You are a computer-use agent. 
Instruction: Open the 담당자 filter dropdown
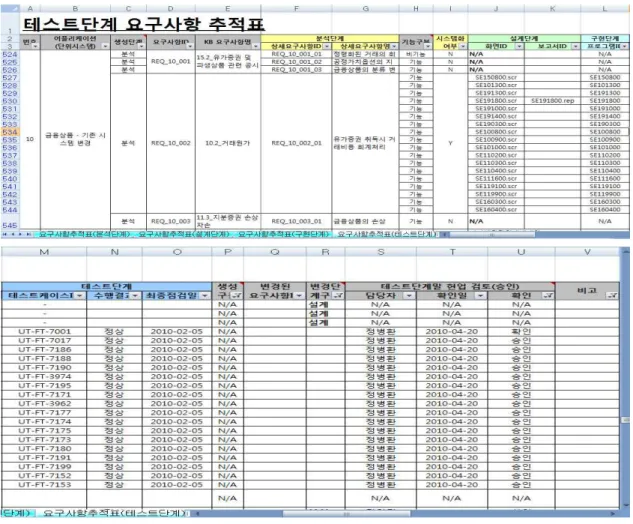409,296
